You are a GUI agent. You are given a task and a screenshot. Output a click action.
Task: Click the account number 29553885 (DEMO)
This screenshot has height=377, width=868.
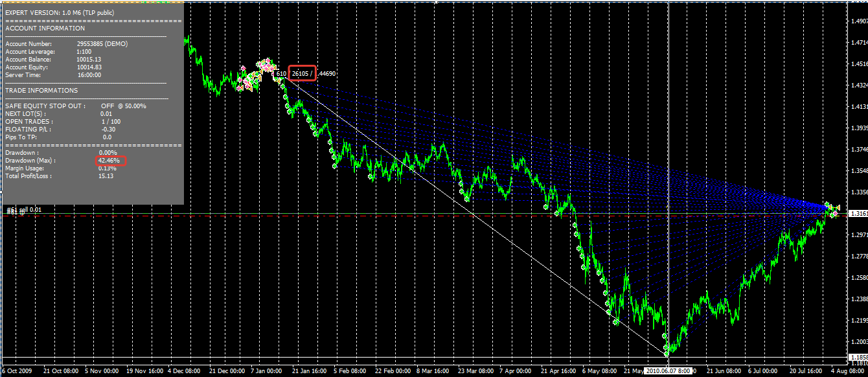102,44
